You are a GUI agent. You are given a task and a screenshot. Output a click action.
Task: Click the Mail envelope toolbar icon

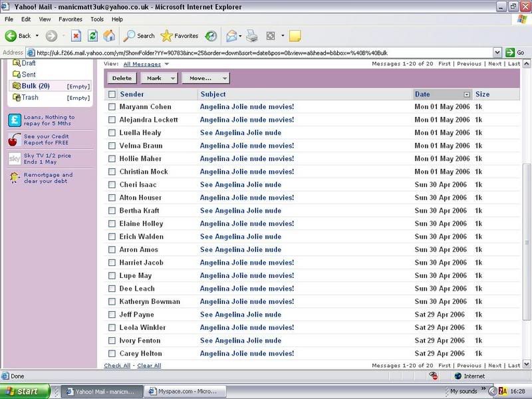[231, 36]
